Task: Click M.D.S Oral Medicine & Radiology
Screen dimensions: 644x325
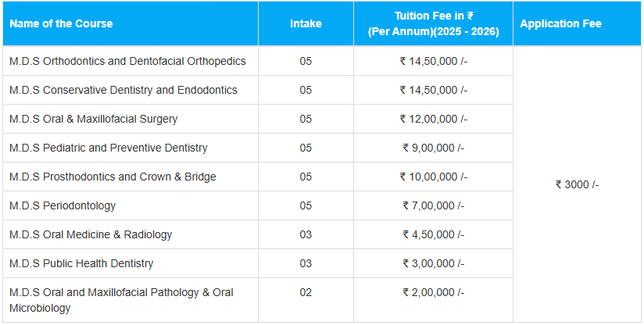Action: pos(91,234)
